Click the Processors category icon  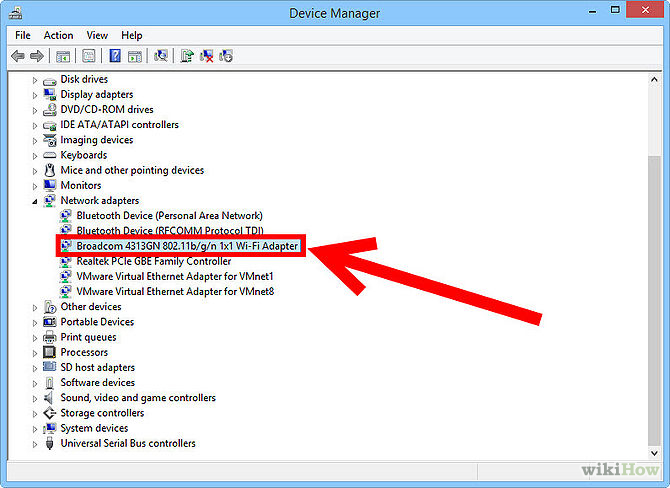point(50,353)
